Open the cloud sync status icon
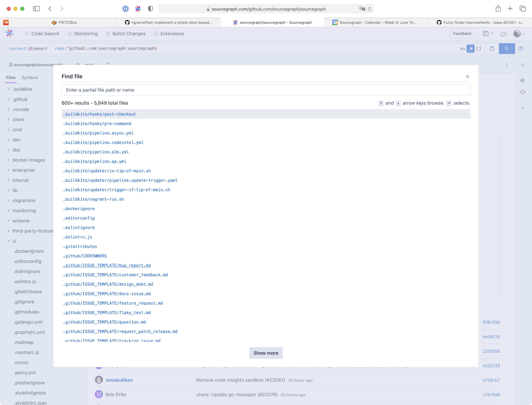The image size is (532, 405). coord(503,34)
